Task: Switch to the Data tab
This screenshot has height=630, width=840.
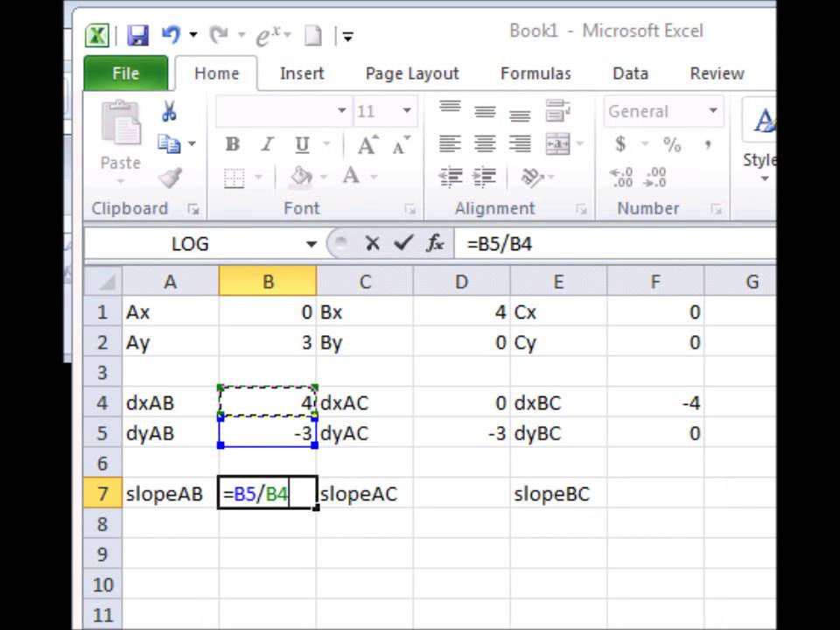Action: 631,73
